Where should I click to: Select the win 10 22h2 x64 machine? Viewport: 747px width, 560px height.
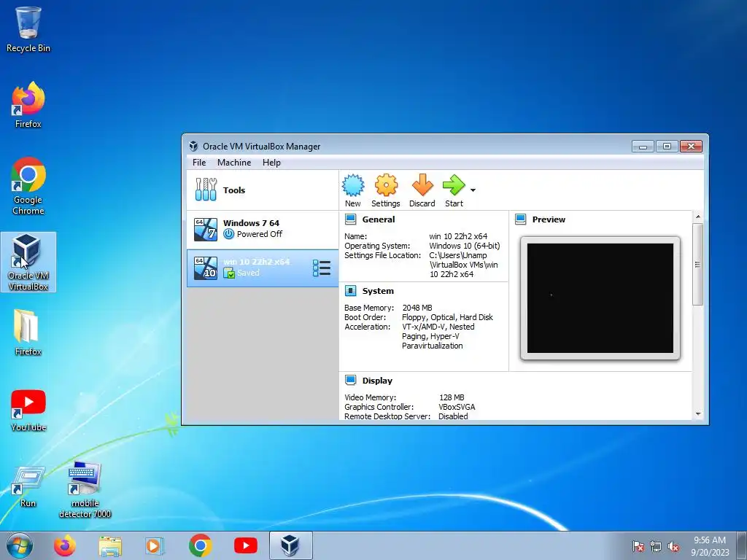(263, 268)
